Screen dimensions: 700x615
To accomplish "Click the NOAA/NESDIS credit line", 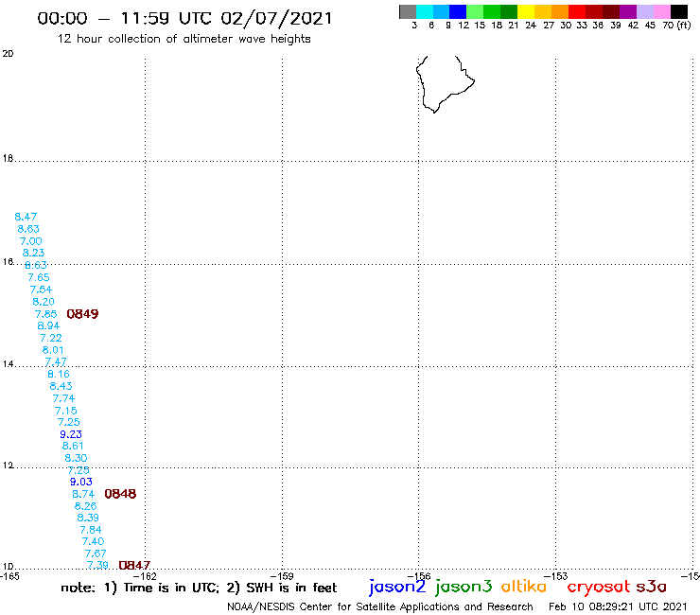I will tap(380, 606).
